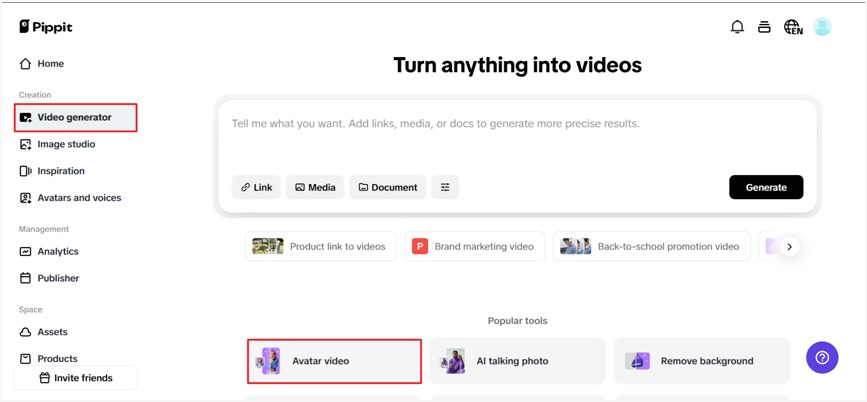Open the Avatar video tool
Viewport: 867px width, 402px height.
click(x=334, y=361)
